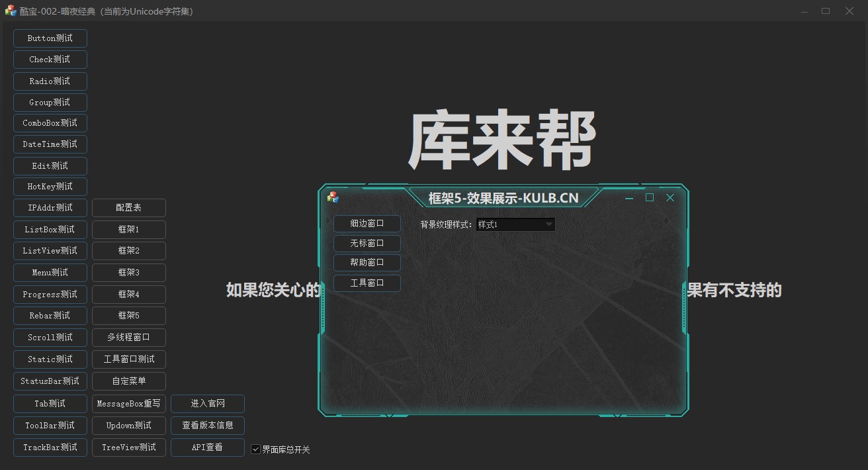Open the Rebar测试 demo
Viewport: 868px width, 470px height.
[50, 316]
